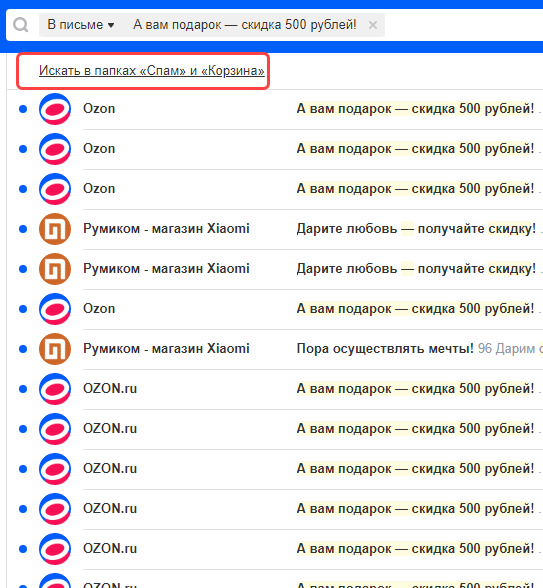Select the avatar of the lower «Дарите любовь» Румиком email

(55, 269)
